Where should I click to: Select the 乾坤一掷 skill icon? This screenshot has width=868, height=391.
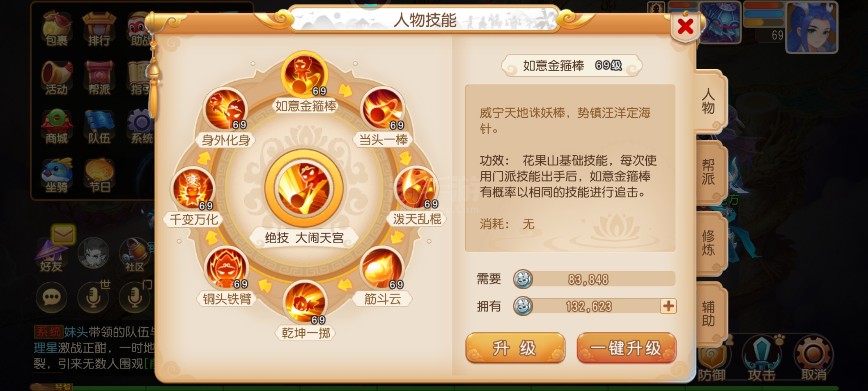(305, 303)
